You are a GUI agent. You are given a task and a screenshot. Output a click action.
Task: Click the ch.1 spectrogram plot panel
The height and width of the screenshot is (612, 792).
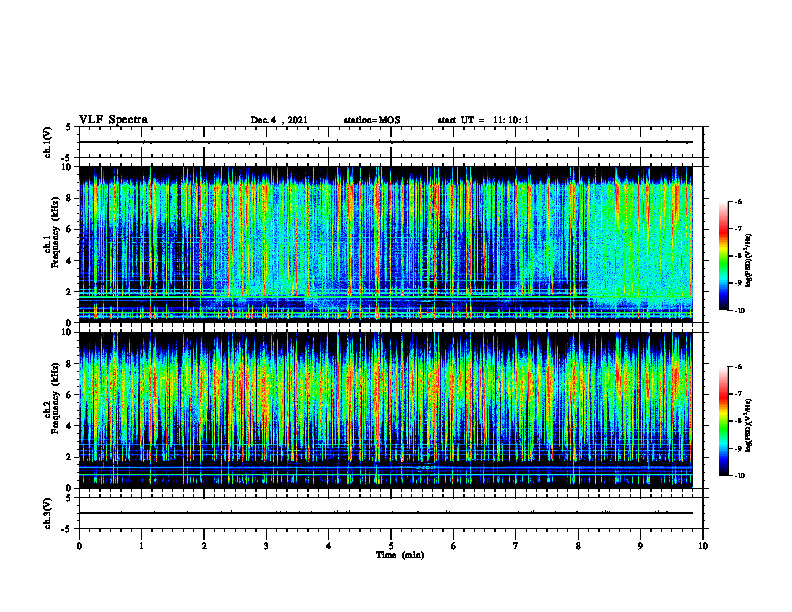tap(386, 244)
